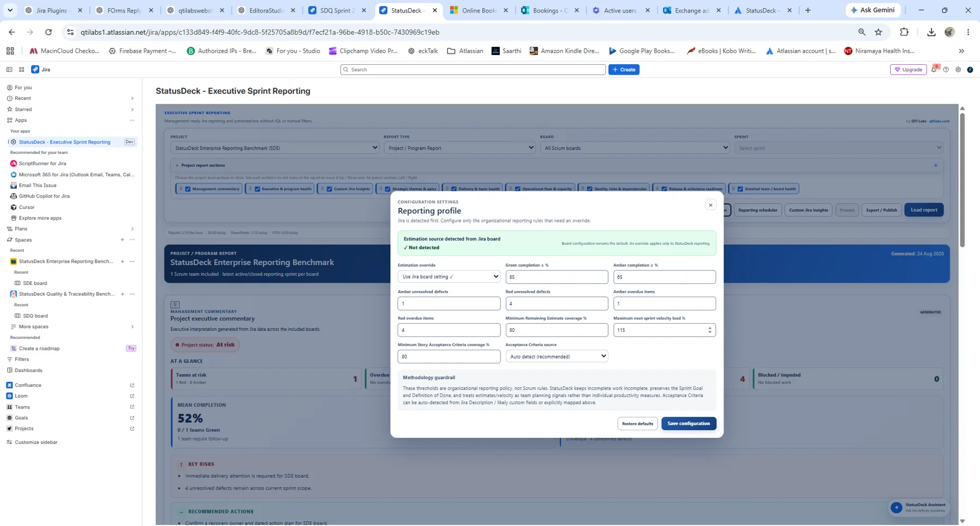Click Custom Jira Insights button
This screenshot has height=526, width=980.
coord(808,210)
